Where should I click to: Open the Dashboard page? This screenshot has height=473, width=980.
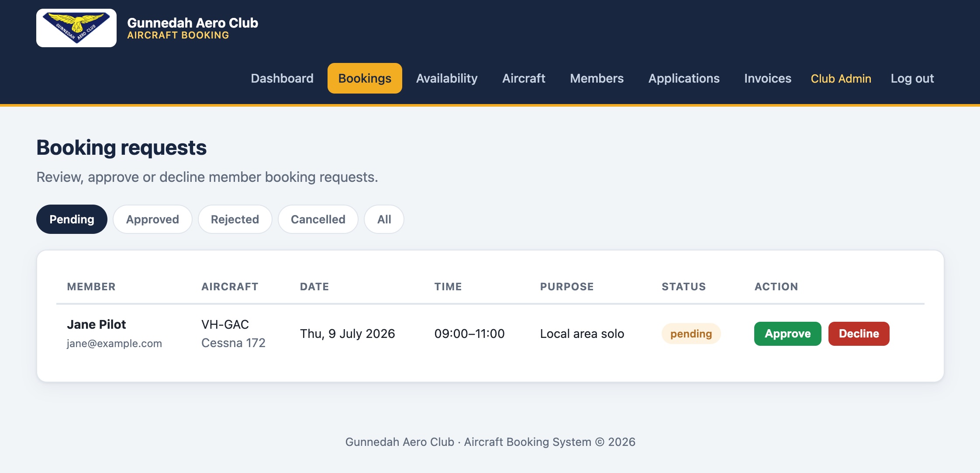[x=282, y=78]
